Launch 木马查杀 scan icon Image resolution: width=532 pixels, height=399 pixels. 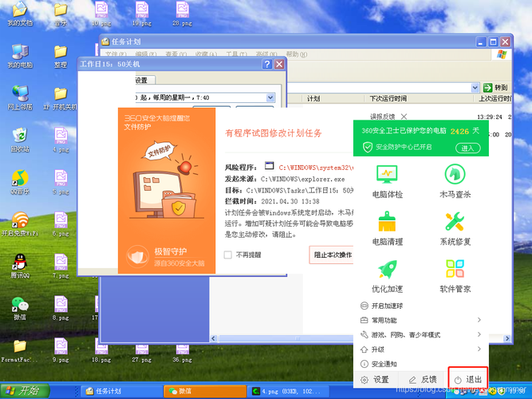click(455, 181)
